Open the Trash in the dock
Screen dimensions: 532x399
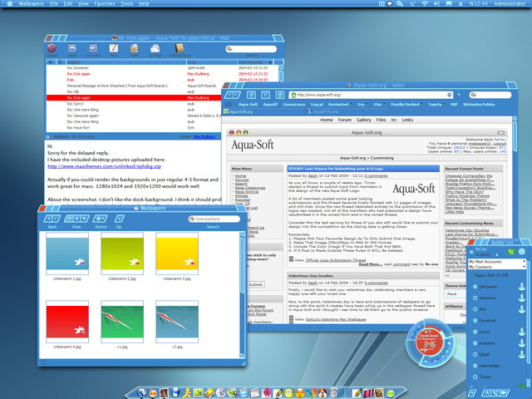[333, 393]
